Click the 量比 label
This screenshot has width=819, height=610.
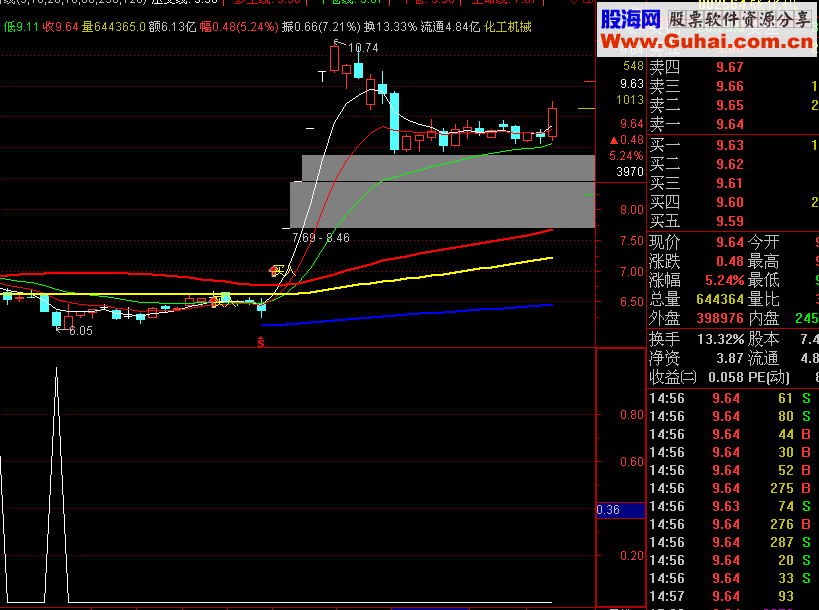pyautogui.click(x=763, y=300)
